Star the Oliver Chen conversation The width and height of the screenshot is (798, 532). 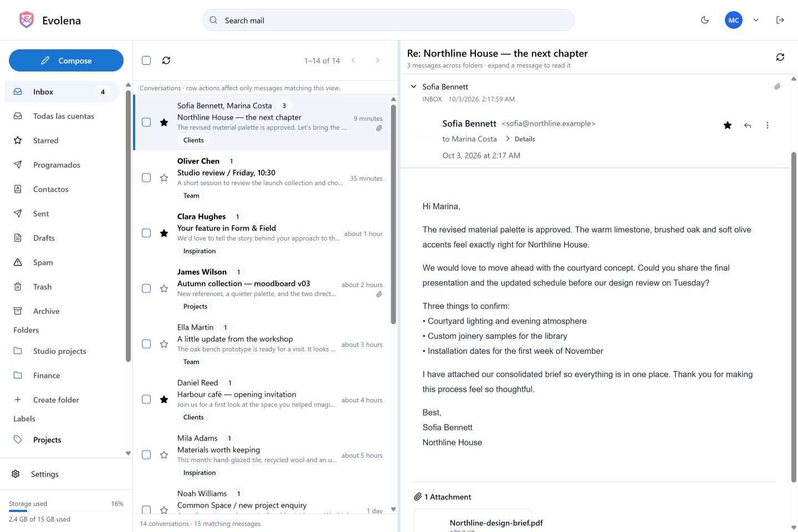[x=164, y=178]
